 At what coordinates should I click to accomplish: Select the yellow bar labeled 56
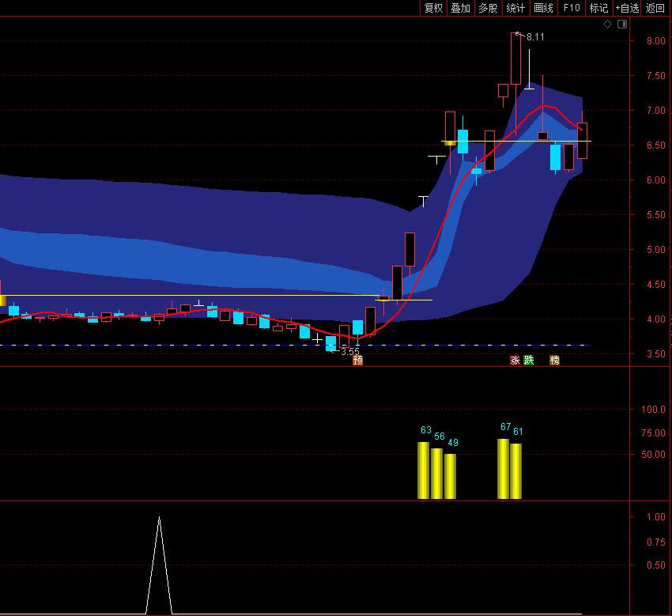coord(436,474)
